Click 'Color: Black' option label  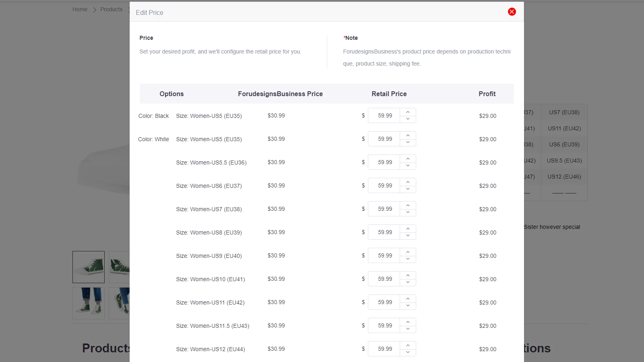[153, 116]
